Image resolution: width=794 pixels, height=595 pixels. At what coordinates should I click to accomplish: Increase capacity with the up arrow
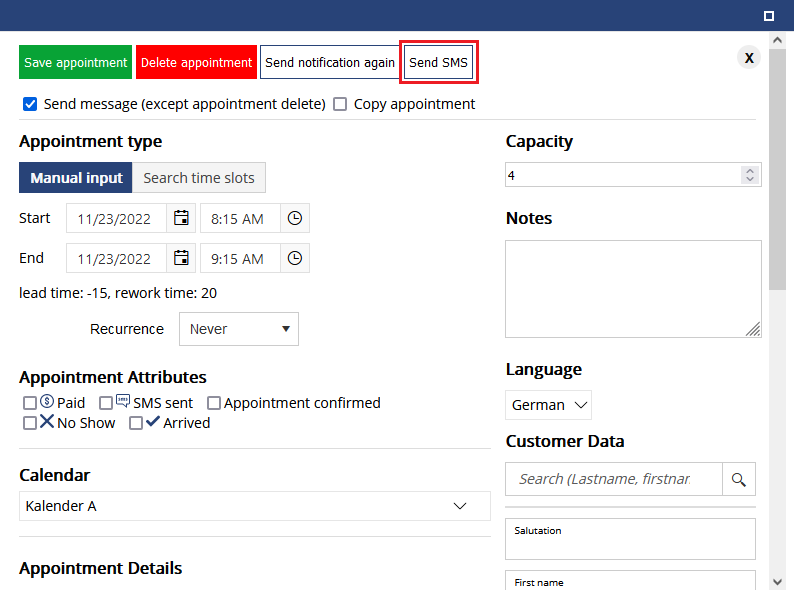tap(750, 171)
